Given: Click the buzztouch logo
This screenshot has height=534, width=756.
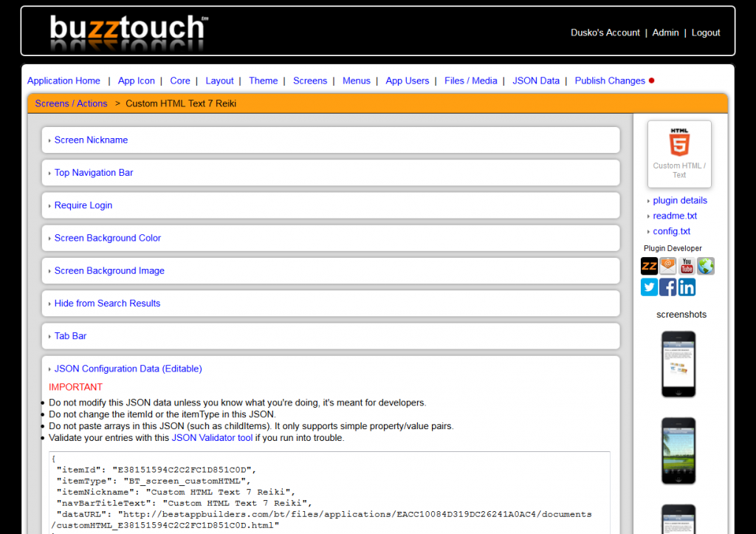Looking at the screenshot, I should coord(128,32).
